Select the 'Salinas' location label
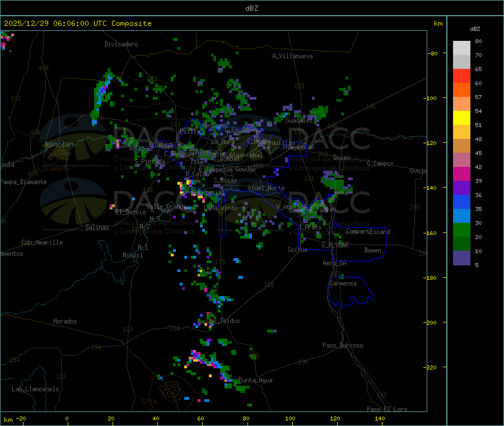 click(x=97, y=227)
